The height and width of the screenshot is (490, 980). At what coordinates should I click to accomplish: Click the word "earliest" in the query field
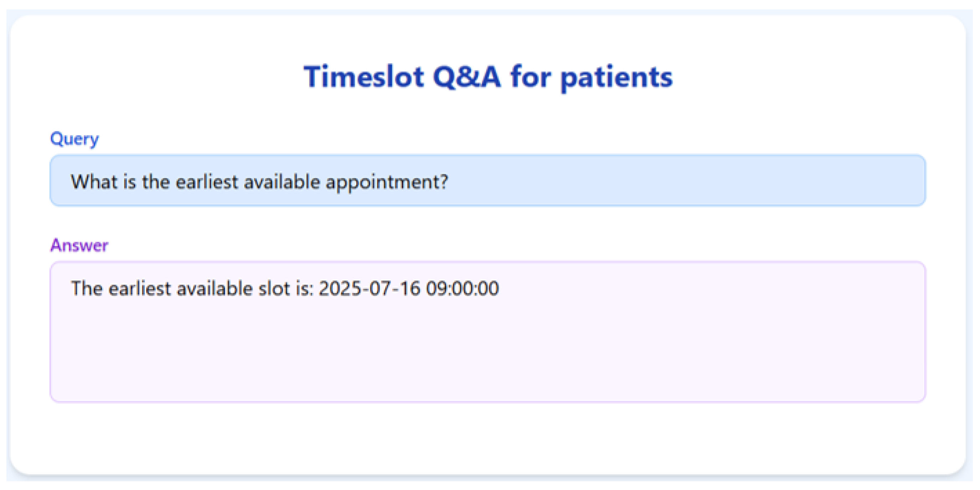tap(206, 182)
